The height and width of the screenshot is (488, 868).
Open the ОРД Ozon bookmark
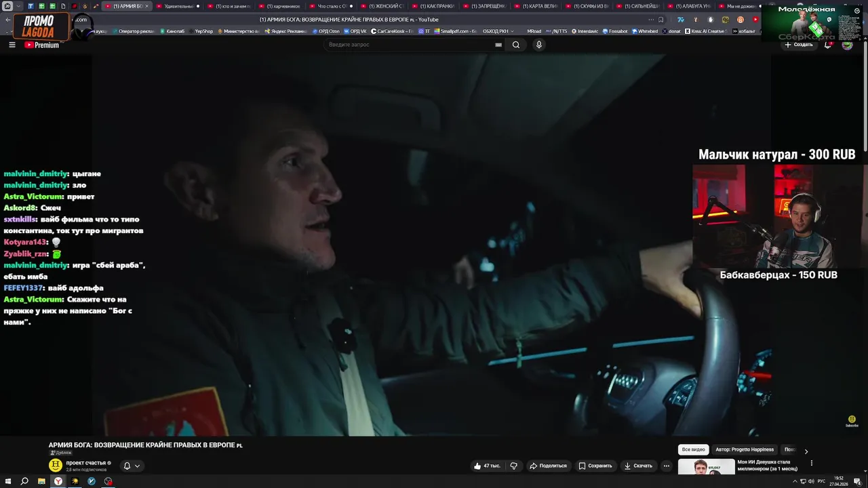[x=326, y=31]
